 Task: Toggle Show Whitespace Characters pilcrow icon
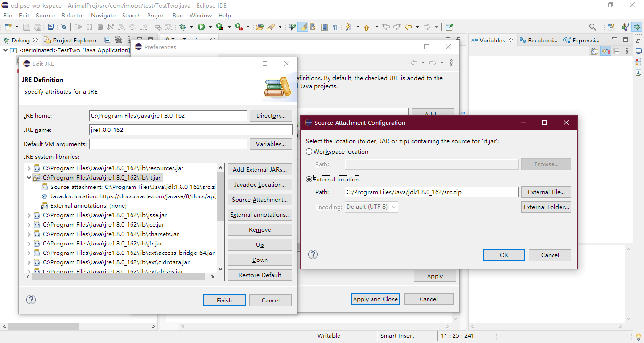click(335, 27)
